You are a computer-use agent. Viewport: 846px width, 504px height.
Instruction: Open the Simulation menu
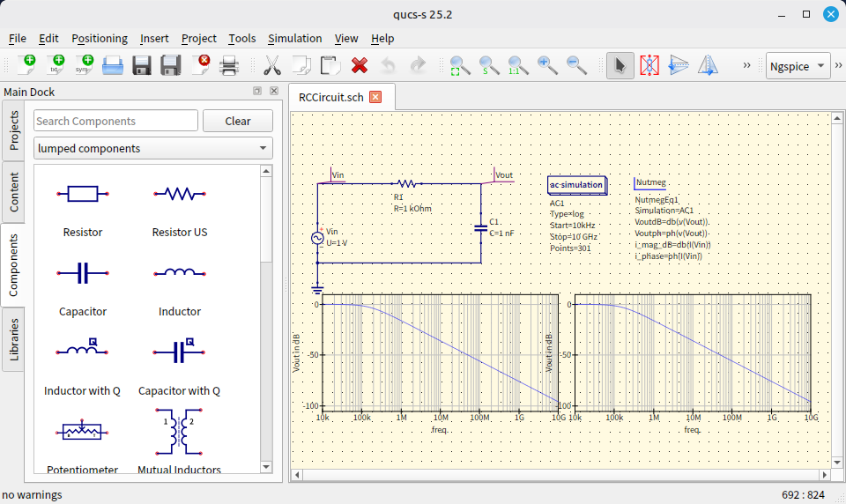click(294, 38)
